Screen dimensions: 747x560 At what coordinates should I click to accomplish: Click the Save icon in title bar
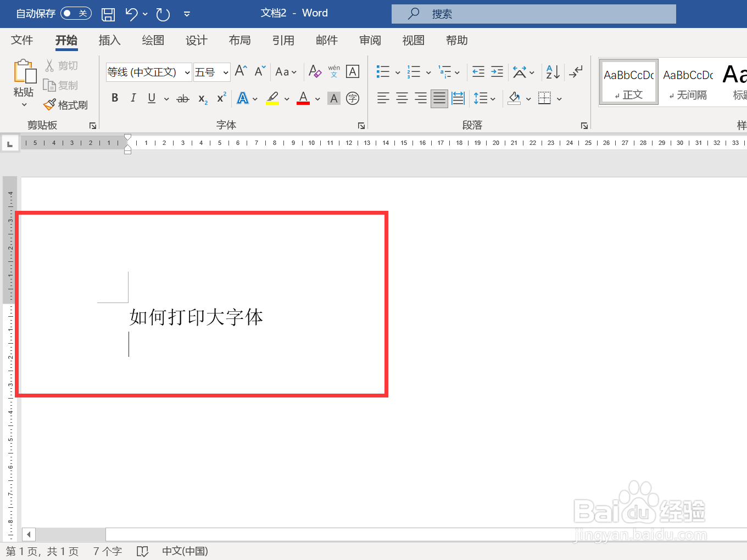click(108, 14)
